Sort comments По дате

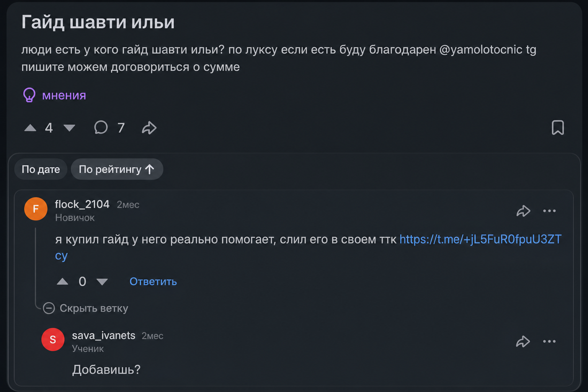coord(41,169)
